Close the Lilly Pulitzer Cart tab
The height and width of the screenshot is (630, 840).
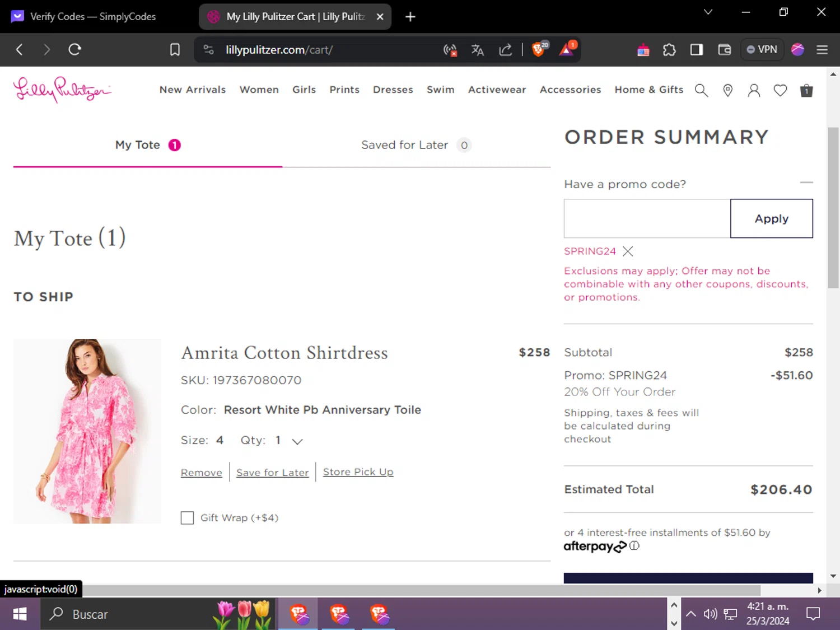coord(380,17)
